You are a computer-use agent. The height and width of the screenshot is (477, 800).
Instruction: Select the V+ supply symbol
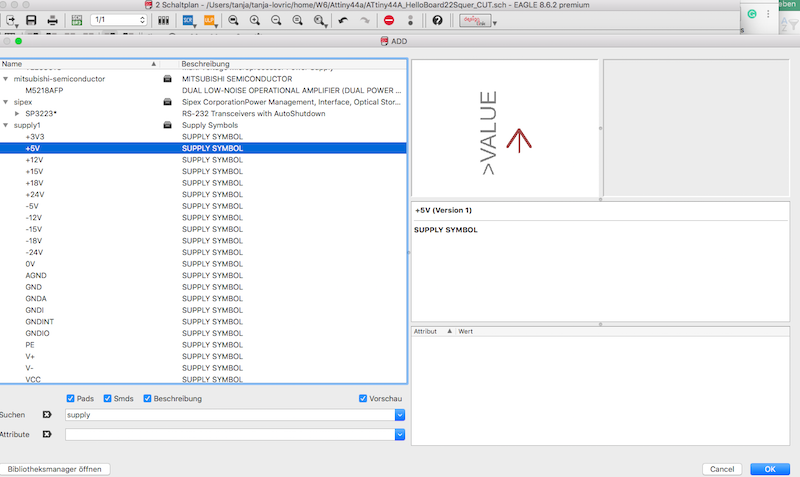point(203,356)
